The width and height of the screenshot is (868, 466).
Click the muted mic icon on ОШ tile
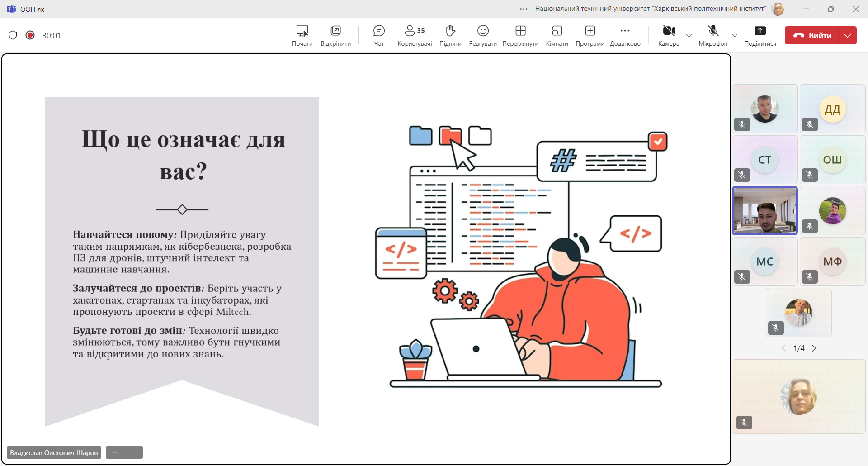click(x=810, y=175)
